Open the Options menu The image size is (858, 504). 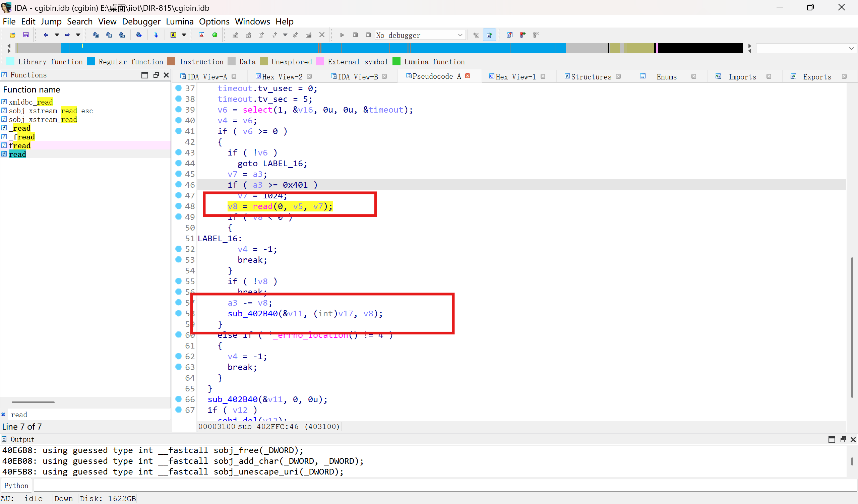coord(214,21)
